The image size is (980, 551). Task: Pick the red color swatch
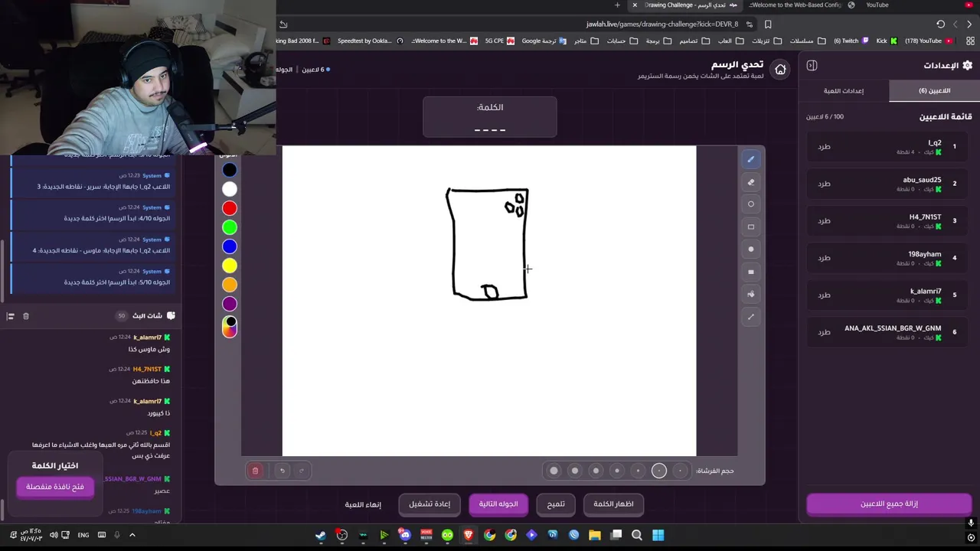click(230, 208)
